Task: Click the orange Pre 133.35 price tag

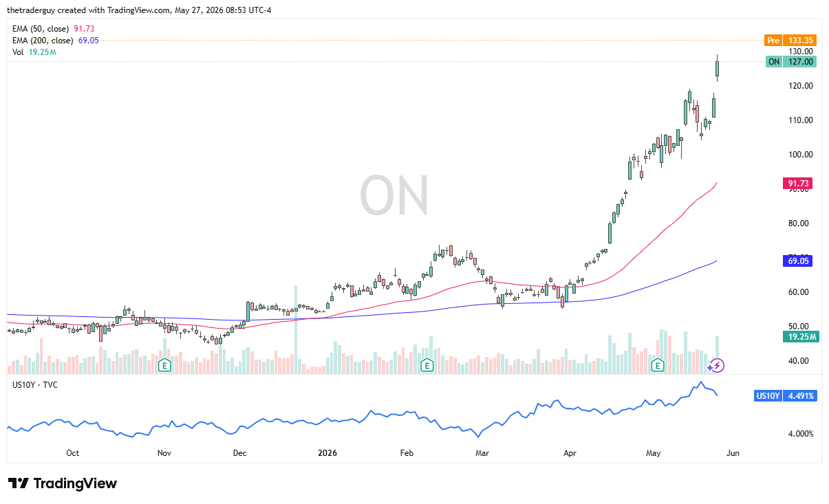Action: point(790,40)
